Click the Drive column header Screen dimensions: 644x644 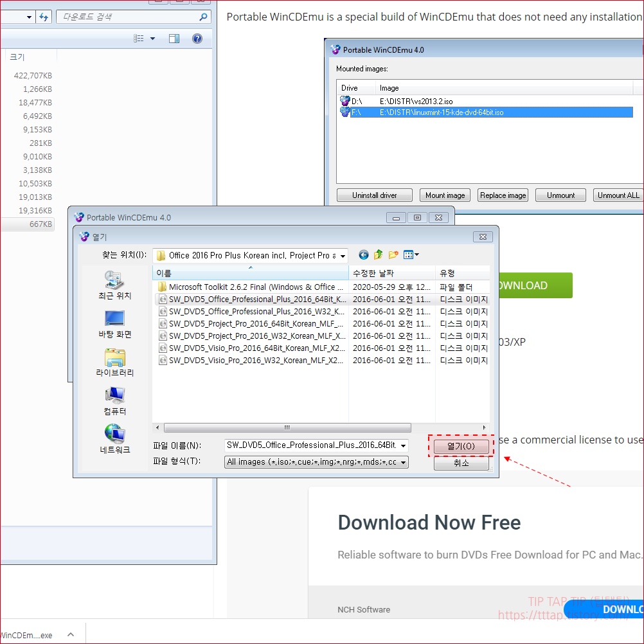(356, 88)
